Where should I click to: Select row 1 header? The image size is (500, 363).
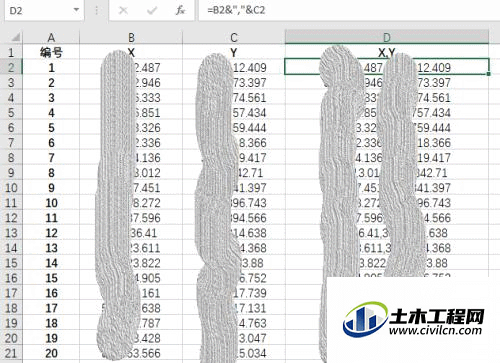(11, 52)
